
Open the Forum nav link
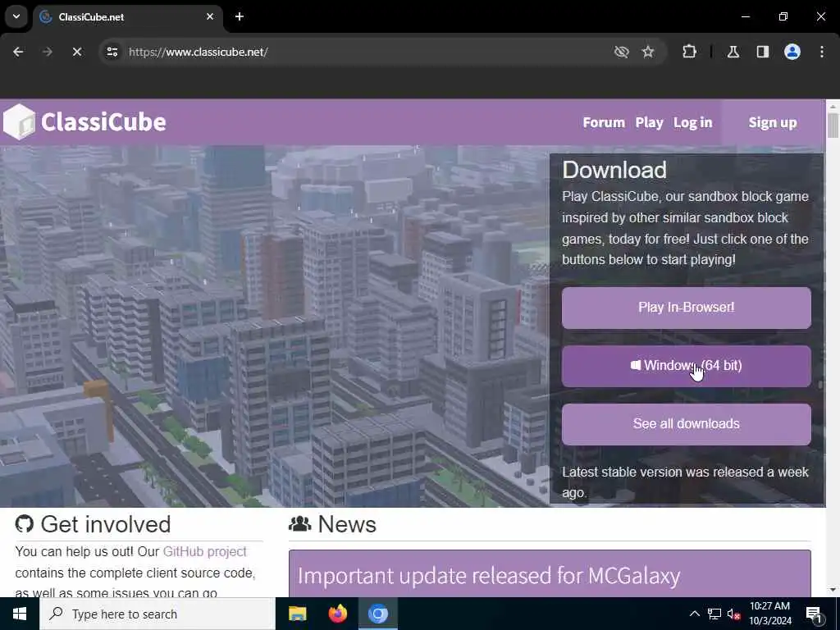(604, 122)
